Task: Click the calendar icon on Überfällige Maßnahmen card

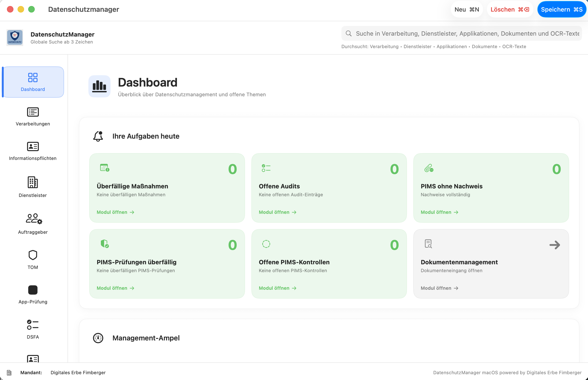Action: pyautogui.click(x=105, y=168)
